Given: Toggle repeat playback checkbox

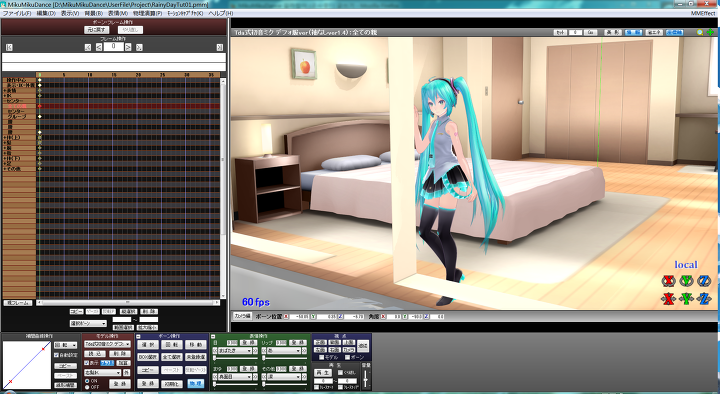Looking at the screenshot, I should (x=340, y=372).
